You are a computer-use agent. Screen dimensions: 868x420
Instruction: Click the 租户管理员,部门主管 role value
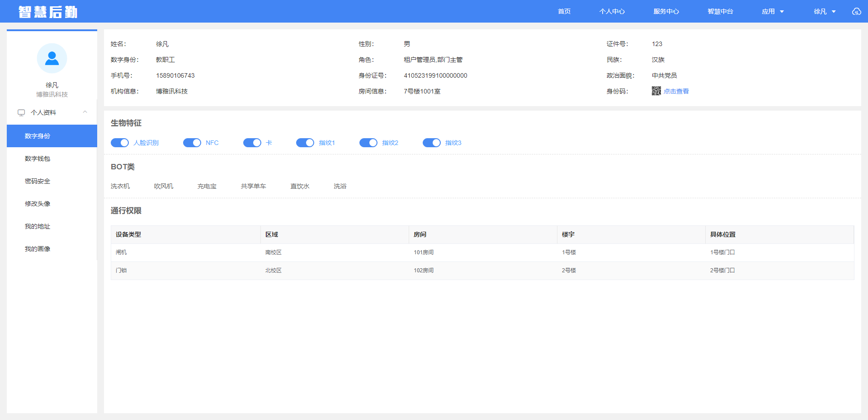[433, 60]
